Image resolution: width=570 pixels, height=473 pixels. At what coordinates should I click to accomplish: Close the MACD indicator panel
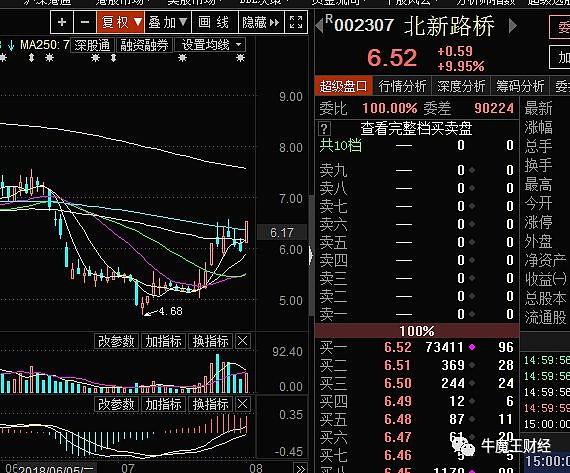point(243,404)
